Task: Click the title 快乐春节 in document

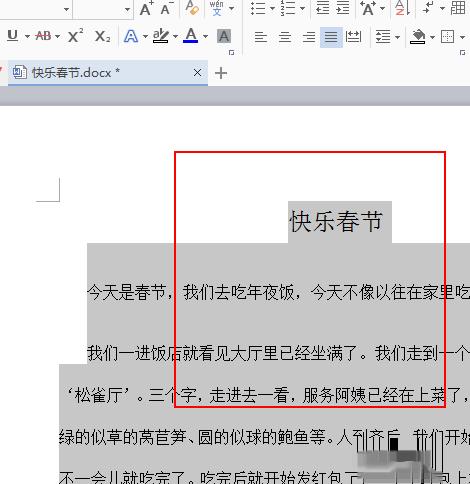Action: [336, 221]
